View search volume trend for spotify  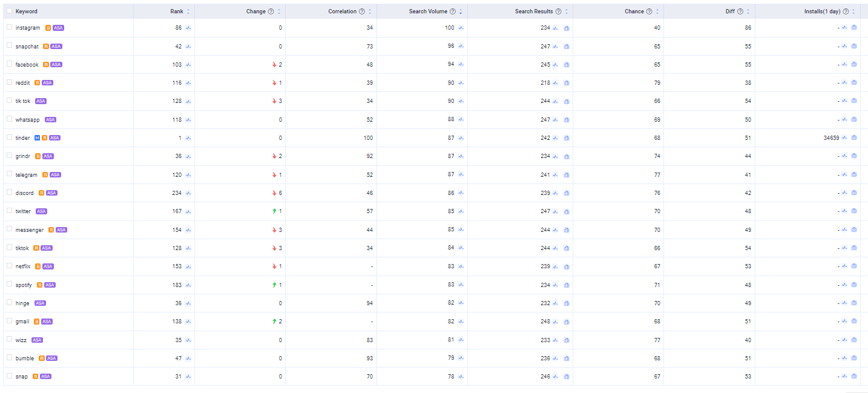click(x=461, y=285)
